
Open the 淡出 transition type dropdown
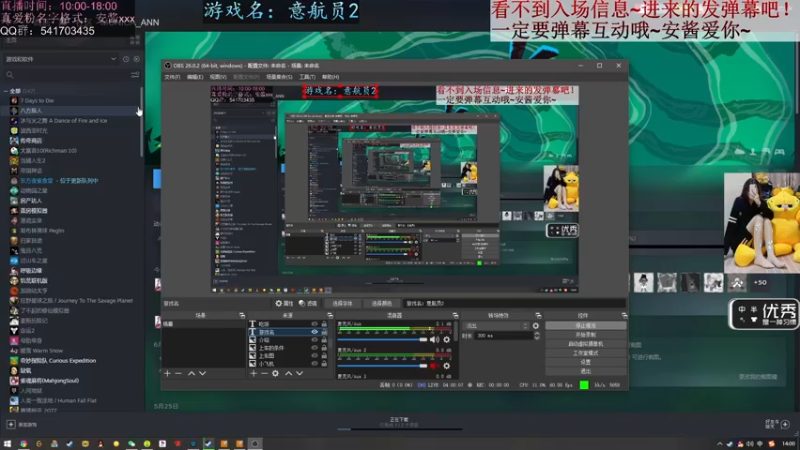[496, 326]
